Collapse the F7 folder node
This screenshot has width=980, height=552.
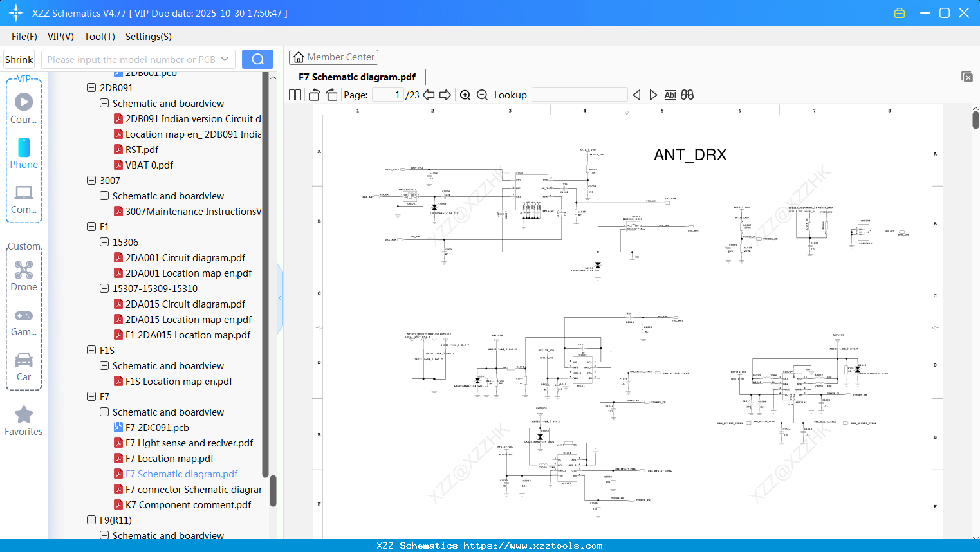(x=91, y=397)
